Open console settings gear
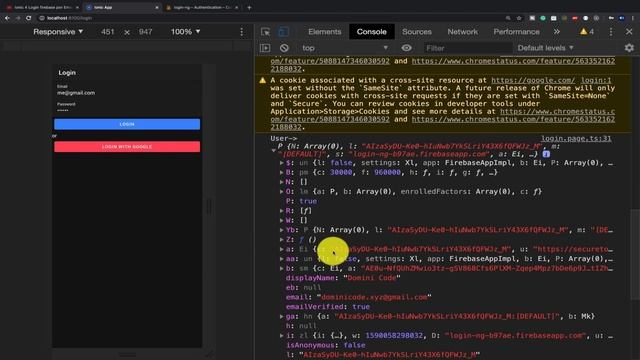The width and height of the screenshot is (640, 360). point(629,48)
